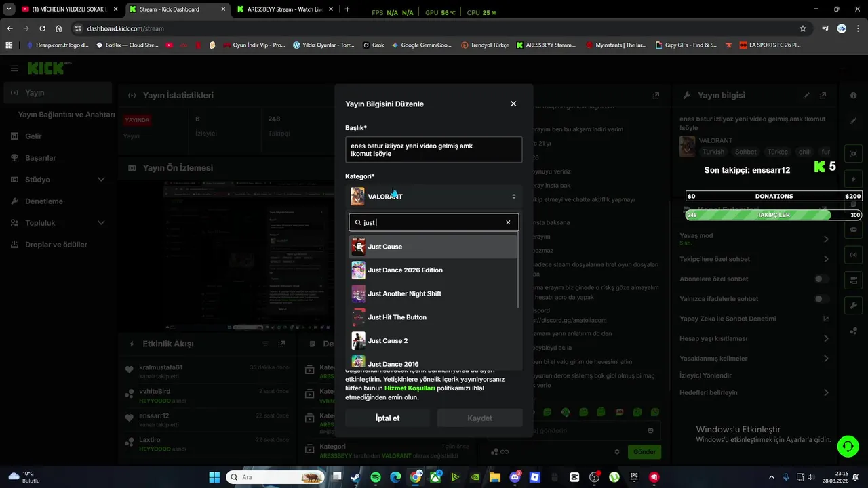
Task: Clear the 'just' category search text
Action: [x=508, y=222]
